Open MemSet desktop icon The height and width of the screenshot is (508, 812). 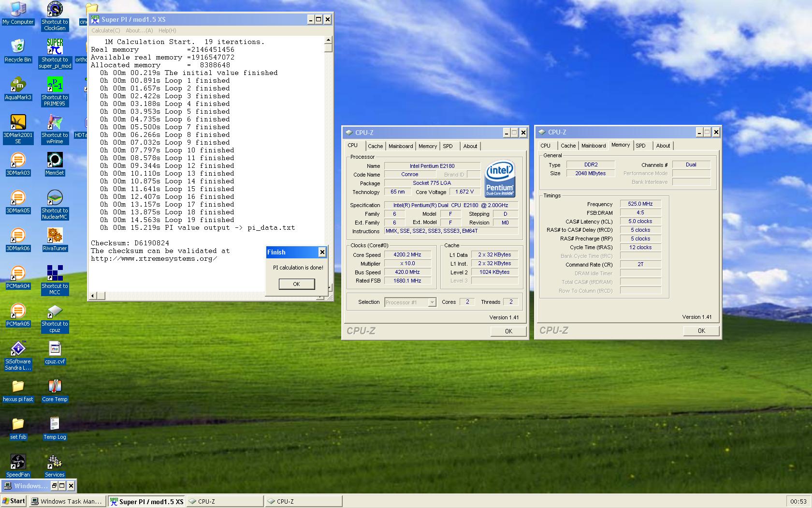55,164
